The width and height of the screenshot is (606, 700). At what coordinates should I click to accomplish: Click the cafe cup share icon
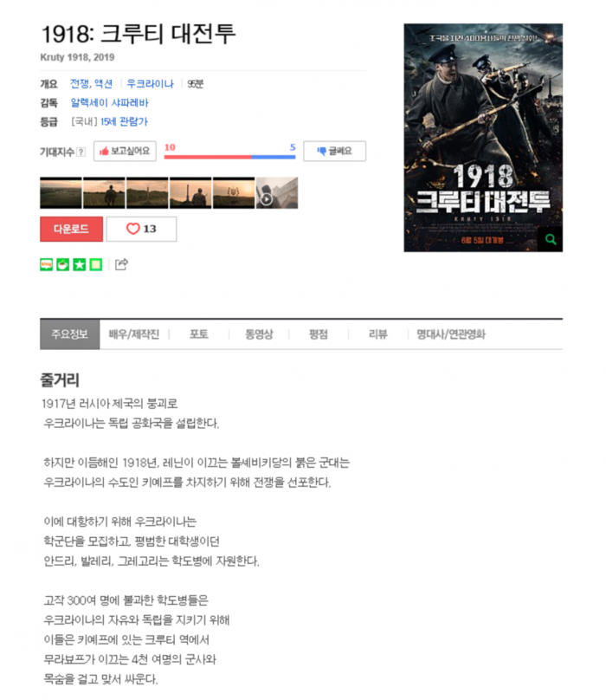pos(62,265)
